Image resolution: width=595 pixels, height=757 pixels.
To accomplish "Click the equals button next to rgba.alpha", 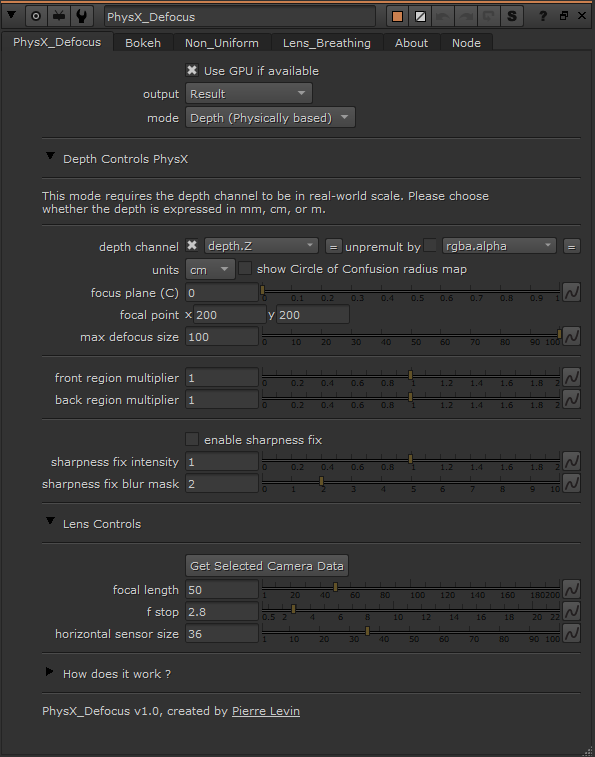I will 571,246.
